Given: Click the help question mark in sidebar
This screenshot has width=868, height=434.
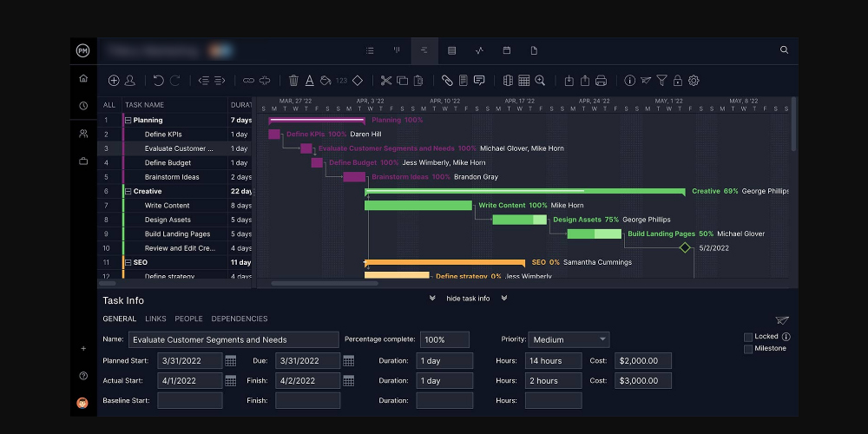Looking at the screenshot, I should click(x=83, y=376).
